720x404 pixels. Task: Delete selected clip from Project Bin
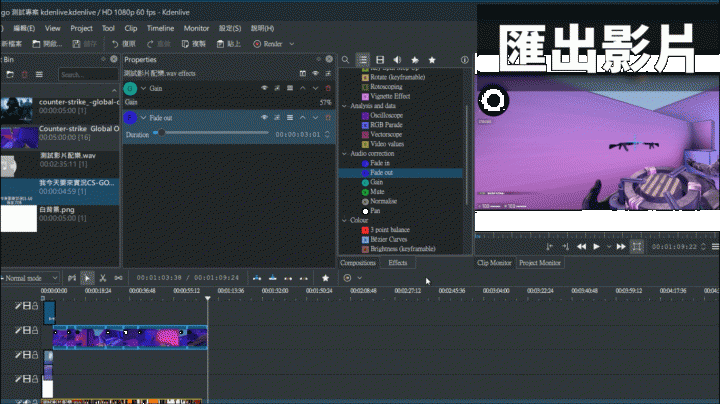[25, 74]
